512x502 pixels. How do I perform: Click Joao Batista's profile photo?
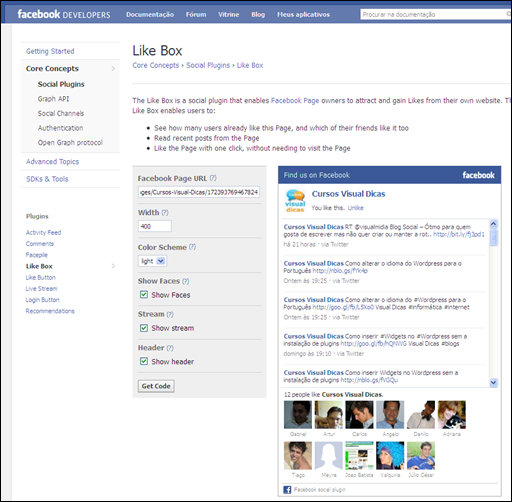click(359, 456)
